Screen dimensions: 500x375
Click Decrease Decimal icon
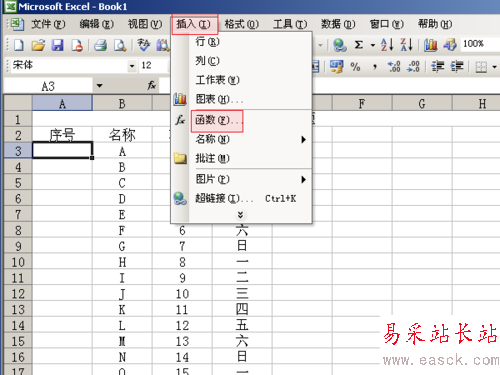(x=414, y=66)
